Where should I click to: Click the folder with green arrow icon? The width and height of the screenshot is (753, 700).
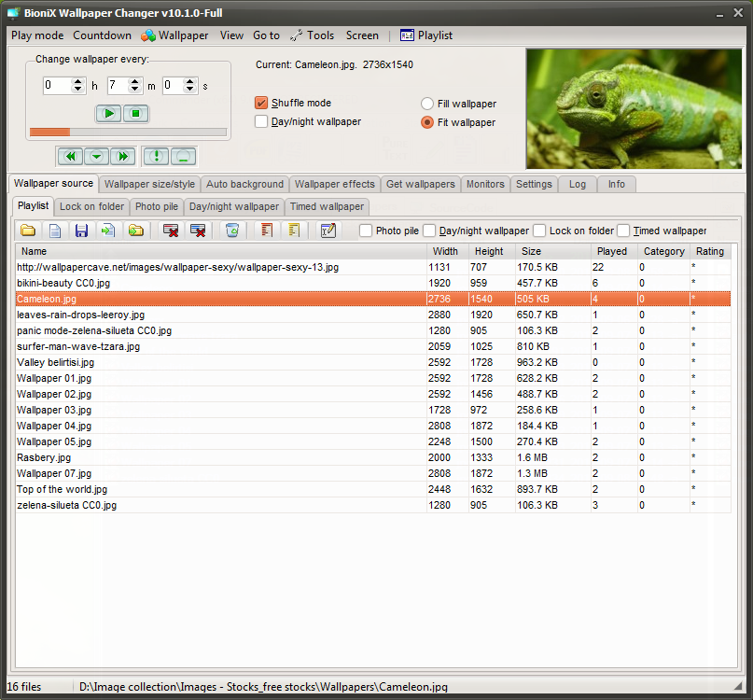136,231
